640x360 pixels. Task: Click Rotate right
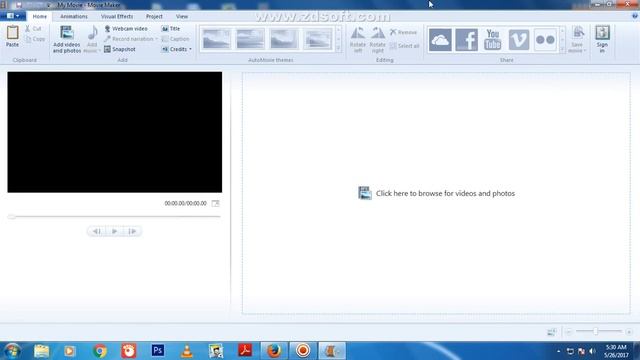(378, 40)
